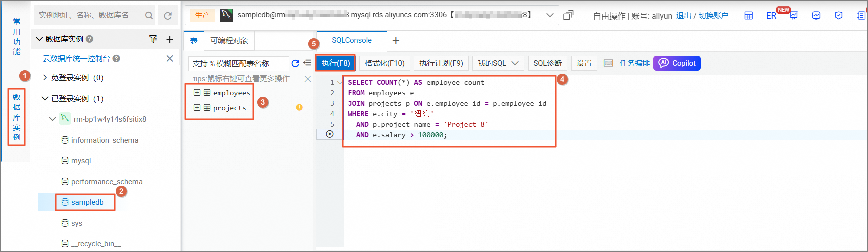
Task: Open the presentation chart icon in top bar
Action: click(x=794, y=16)
